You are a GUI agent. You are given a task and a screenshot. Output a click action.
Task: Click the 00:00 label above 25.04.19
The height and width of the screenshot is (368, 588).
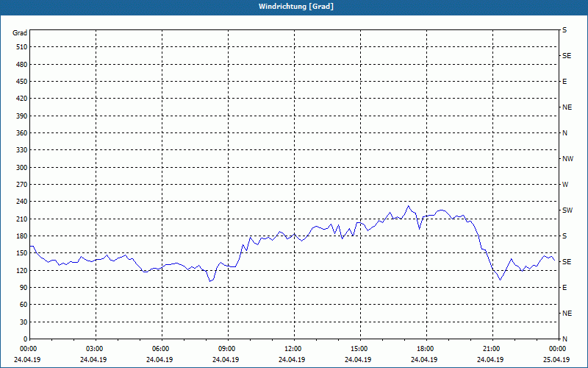click(558, 349)
